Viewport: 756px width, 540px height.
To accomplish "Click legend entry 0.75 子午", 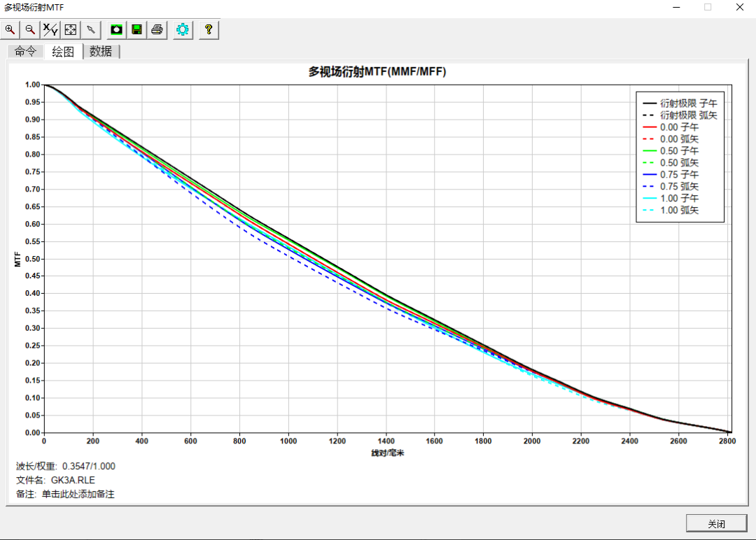I will click(x=671, y=174).
